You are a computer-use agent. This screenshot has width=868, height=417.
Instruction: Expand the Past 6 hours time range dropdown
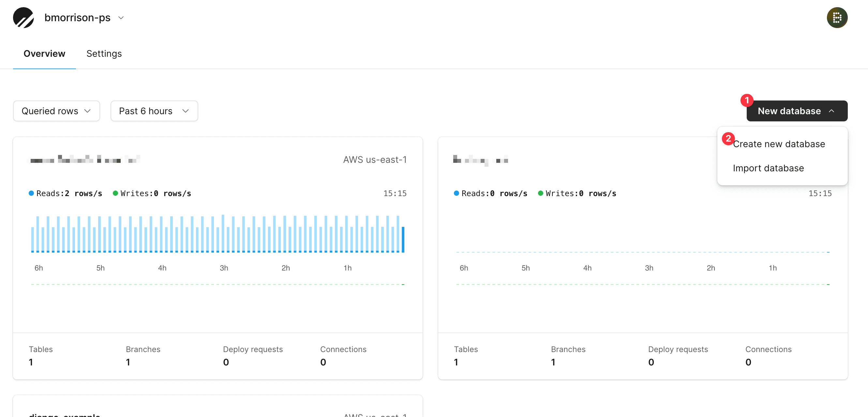coord(153,111)
